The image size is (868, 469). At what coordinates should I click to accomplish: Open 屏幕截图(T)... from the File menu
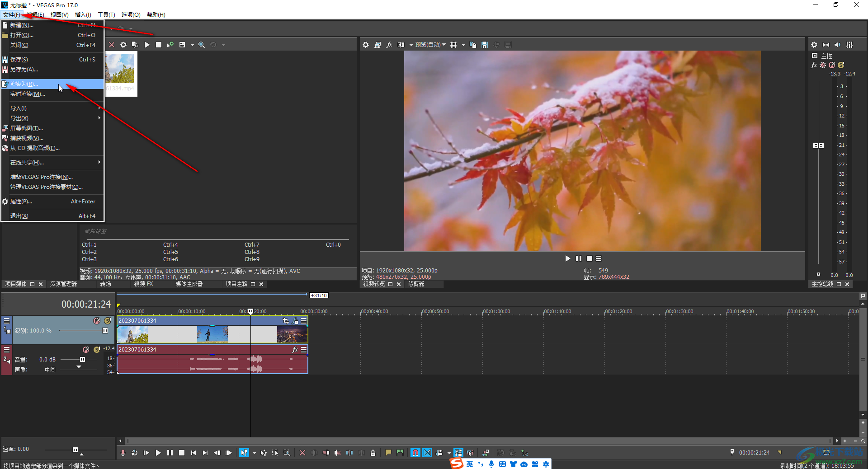(52, 128)
